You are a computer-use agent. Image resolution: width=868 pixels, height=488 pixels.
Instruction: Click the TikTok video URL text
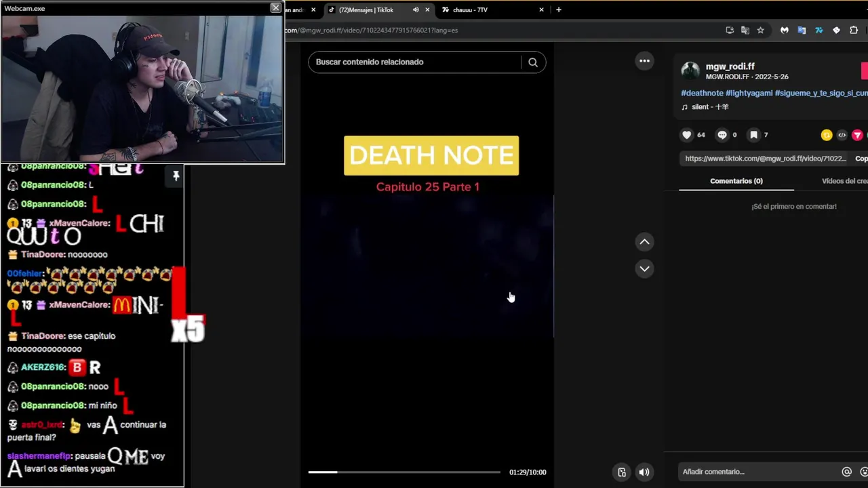[x=765, y=159]
